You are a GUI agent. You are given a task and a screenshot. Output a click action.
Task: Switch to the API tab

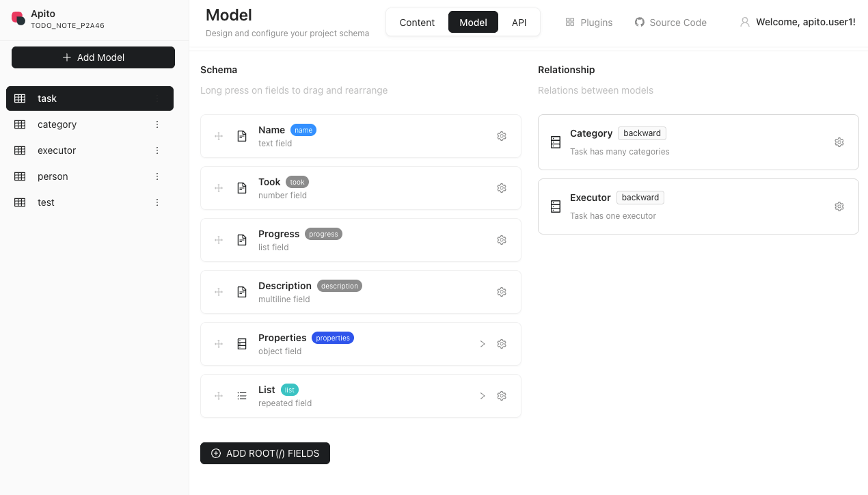(x=519, y=23)
